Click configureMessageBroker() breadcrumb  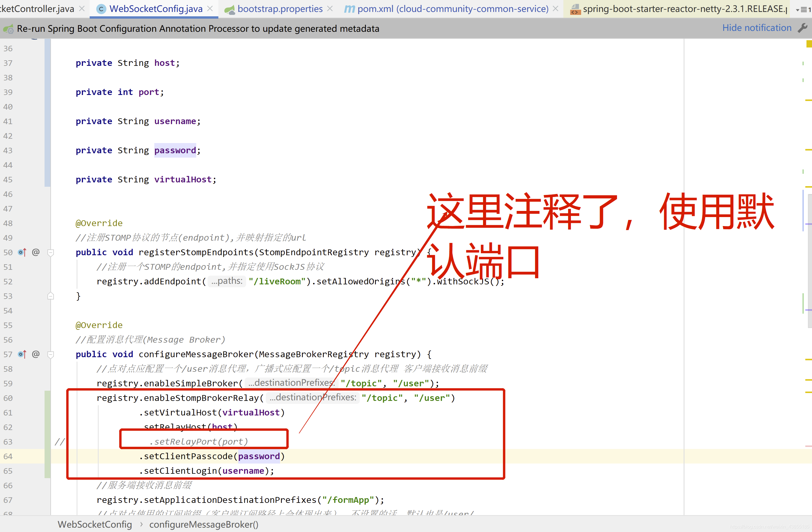click(204, 524)
